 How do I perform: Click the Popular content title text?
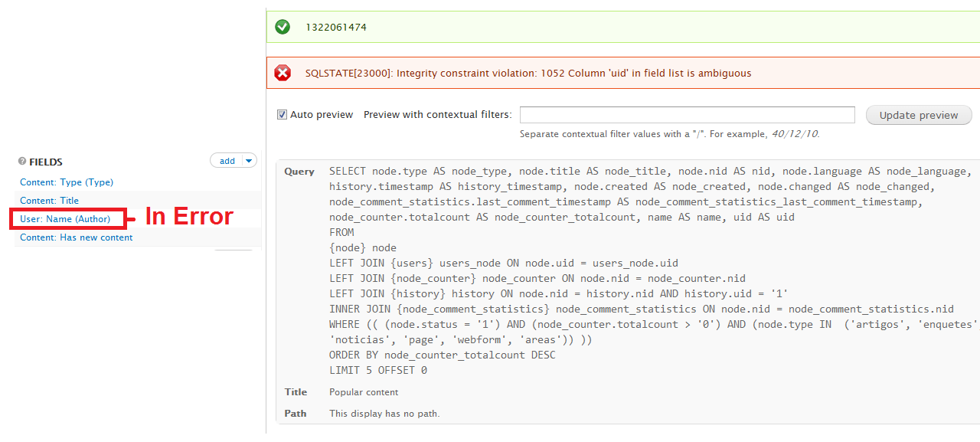pos(364,391)
